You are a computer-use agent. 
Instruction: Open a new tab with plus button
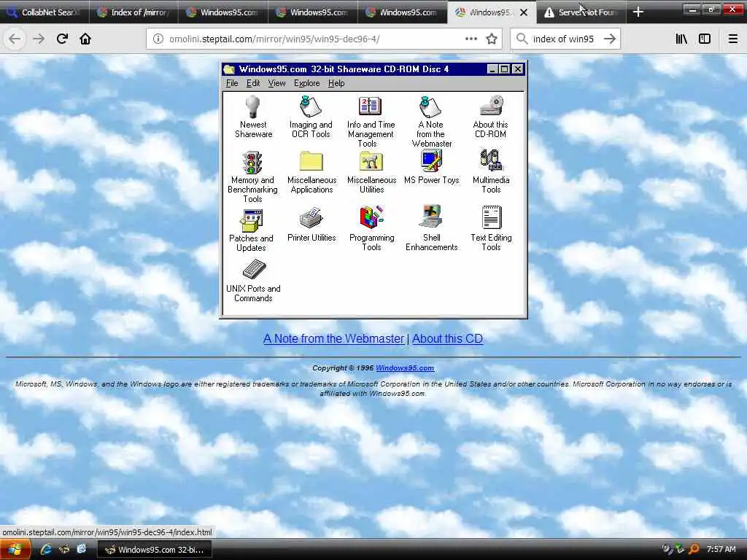click(638, 12)
